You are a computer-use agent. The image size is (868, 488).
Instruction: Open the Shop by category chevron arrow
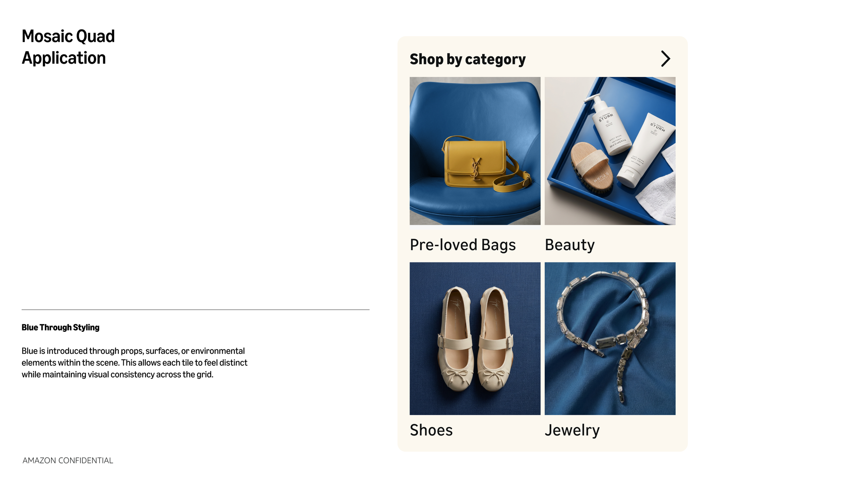(x=665, y=59)
